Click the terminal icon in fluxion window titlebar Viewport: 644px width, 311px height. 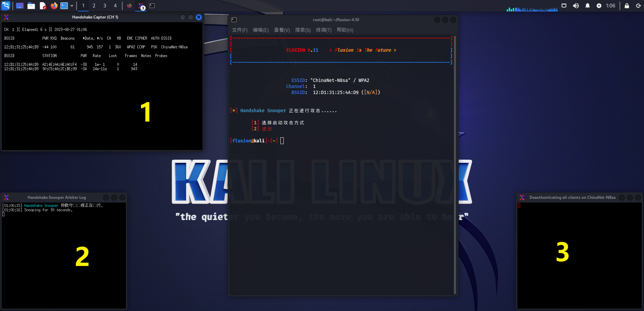tap(234, 20)
